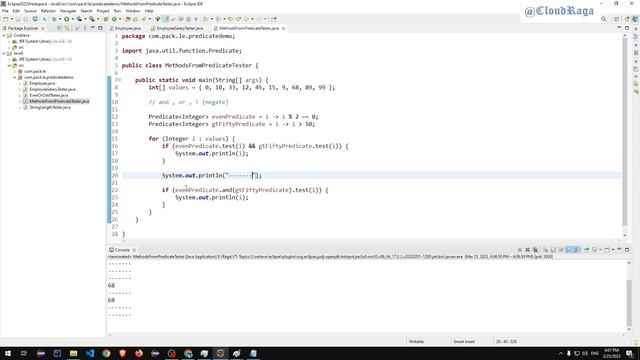Click Collapse All in Package Explorer
640x360 pixels.
(x=59, y=28)
